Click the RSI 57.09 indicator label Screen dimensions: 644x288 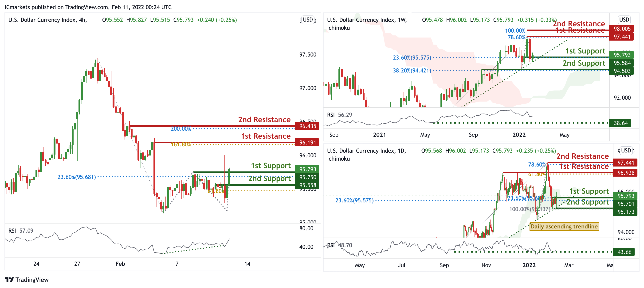(x=21, y=231)
